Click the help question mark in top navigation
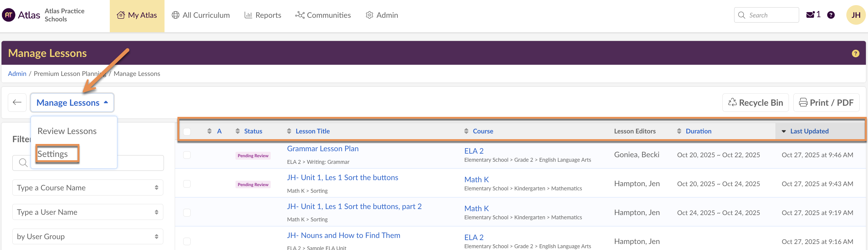Screen dimensions: 868x250 click(x=831, y=15)
